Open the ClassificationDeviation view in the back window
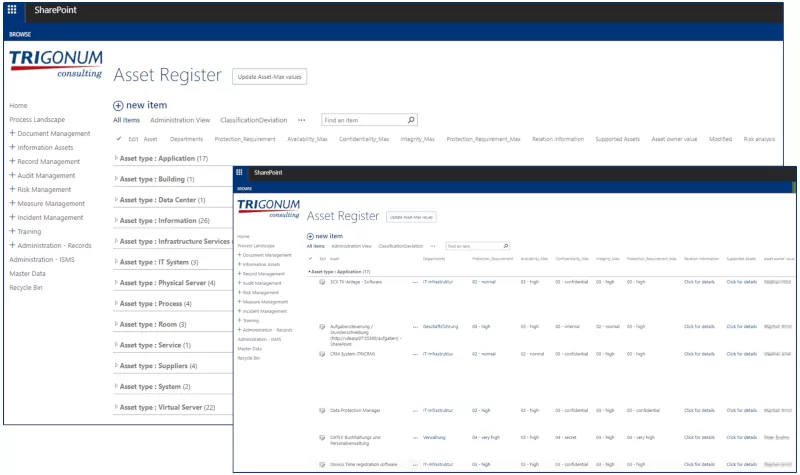This screenshot has height=475, width=800. pyautogui.click(x=254, y=120)
